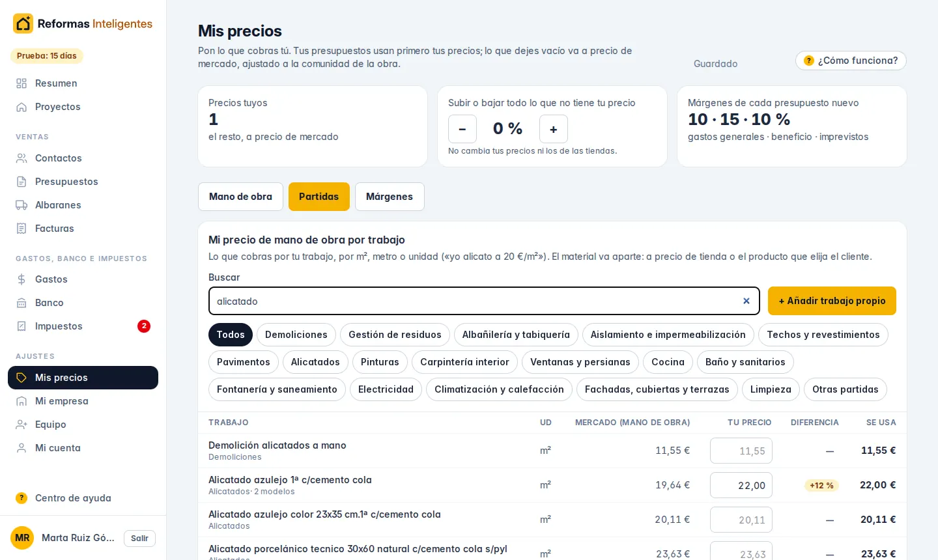Open Gastos via its dollar icon
Screen dimensions: 938x560
pos(21,279)
